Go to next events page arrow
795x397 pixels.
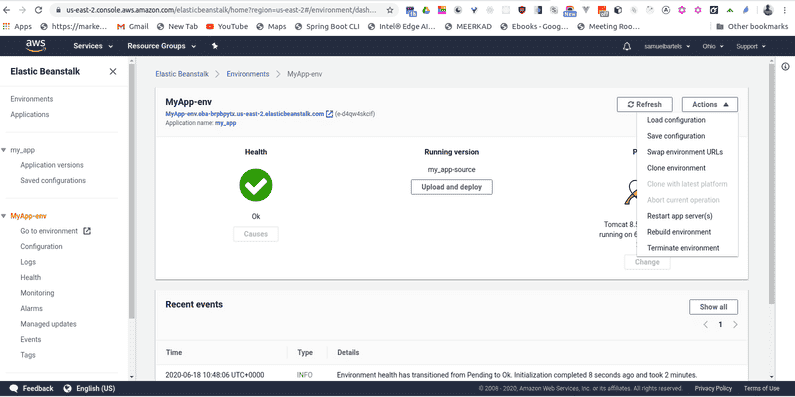tap(736, 324)
